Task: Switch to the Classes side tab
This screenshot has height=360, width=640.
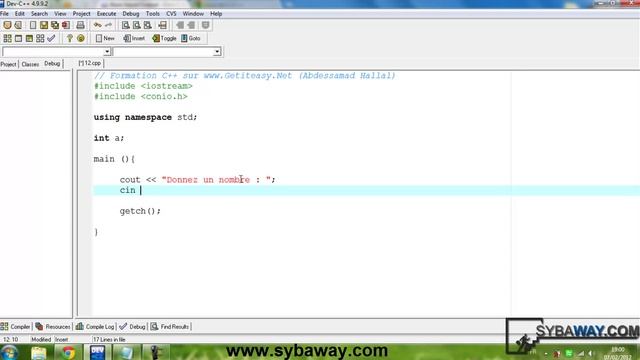Action: [30, 64]
